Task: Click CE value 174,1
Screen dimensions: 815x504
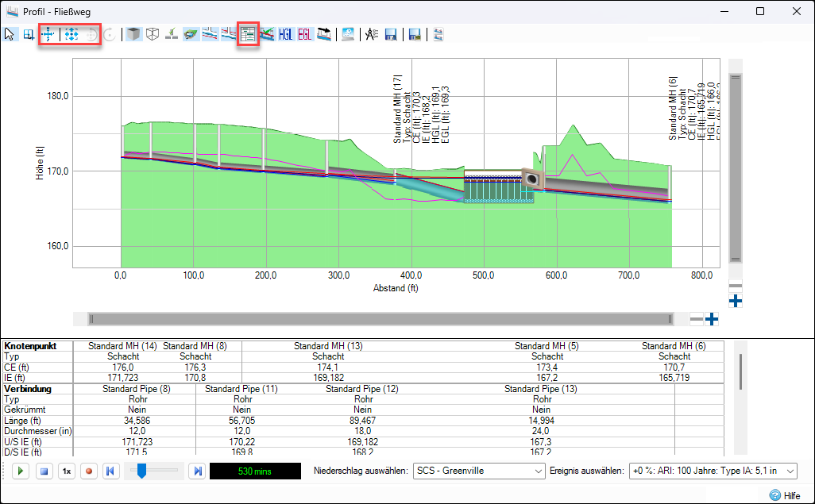Action: click(x=327, y=367)
